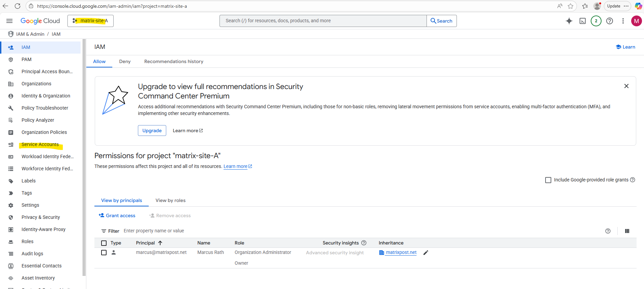Dismiss the Security Command Center upgrade banner
This screenshot has height=289, width=644.
[x=626, y=86]
